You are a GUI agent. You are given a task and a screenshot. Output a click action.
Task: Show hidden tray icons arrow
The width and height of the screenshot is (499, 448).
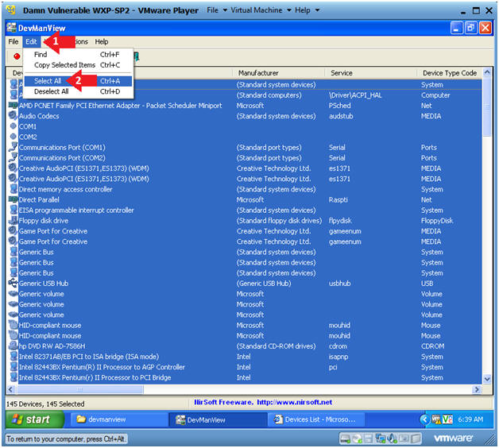click(425, 419)
